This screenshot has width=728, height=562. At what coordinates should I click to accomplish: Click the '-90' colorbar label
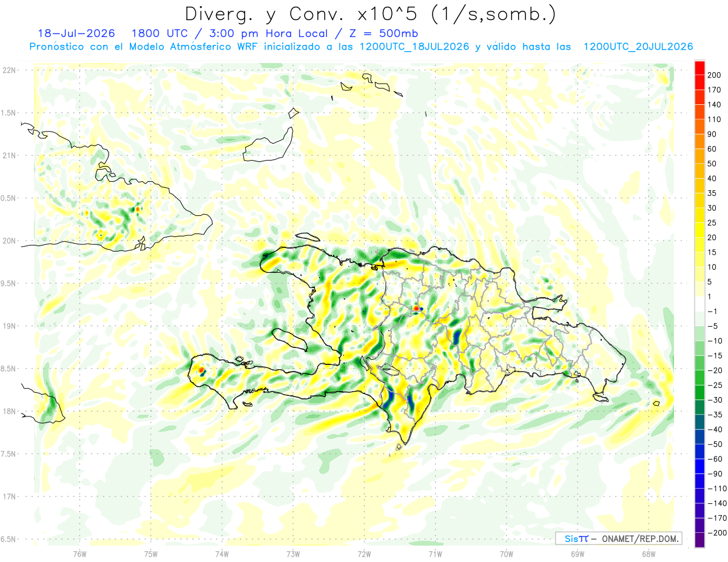(714, 474)
